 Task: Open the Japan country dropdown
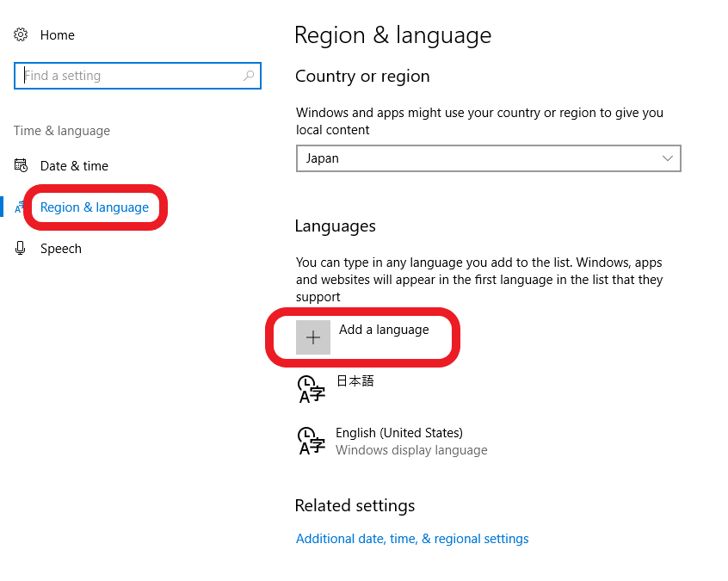pyautogui.click(x=489, y=158)
